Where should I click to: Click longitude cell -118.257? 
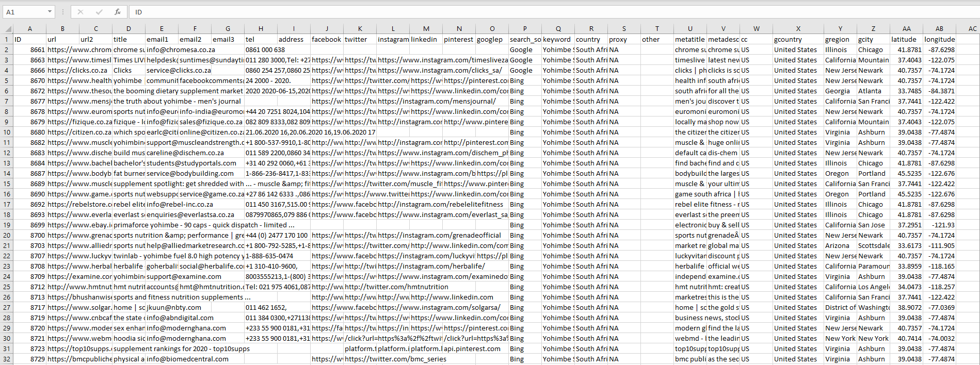(940, 287)
